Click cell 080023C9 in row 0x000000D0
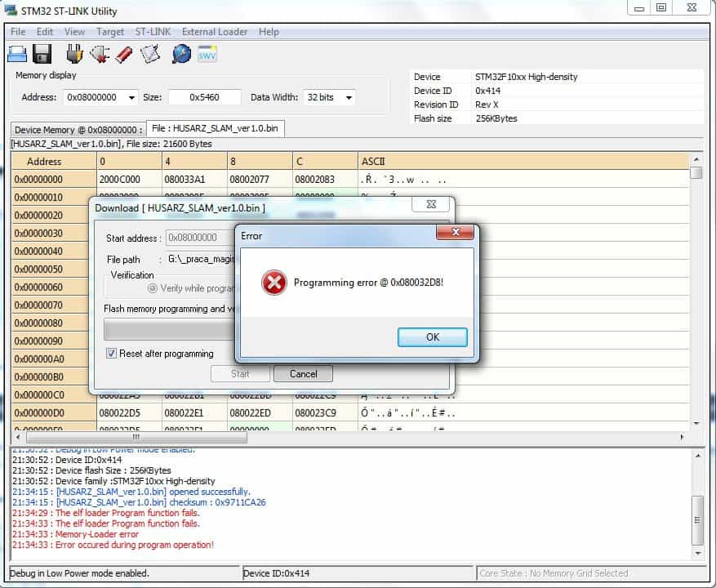Image resolution: width=716 pixels, height=588 pixels. pyautogui.click(x=325, y=413)
